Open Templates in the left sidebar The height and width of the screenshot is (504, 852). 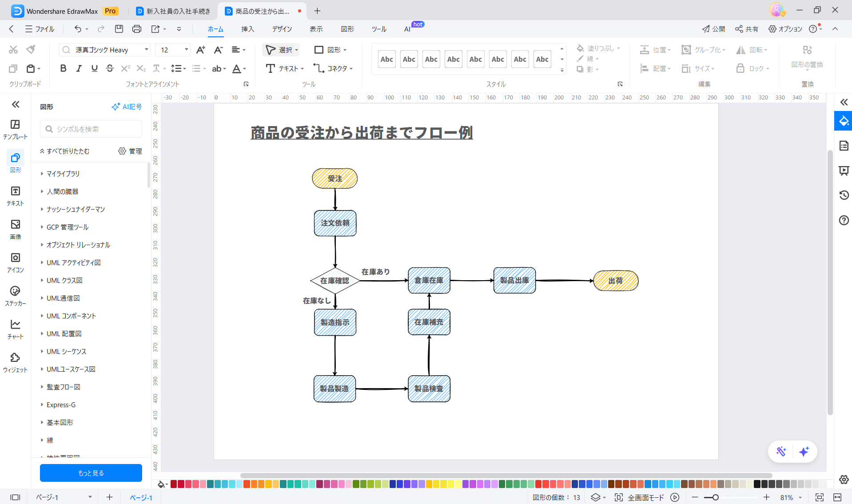[x=15, y=129]
